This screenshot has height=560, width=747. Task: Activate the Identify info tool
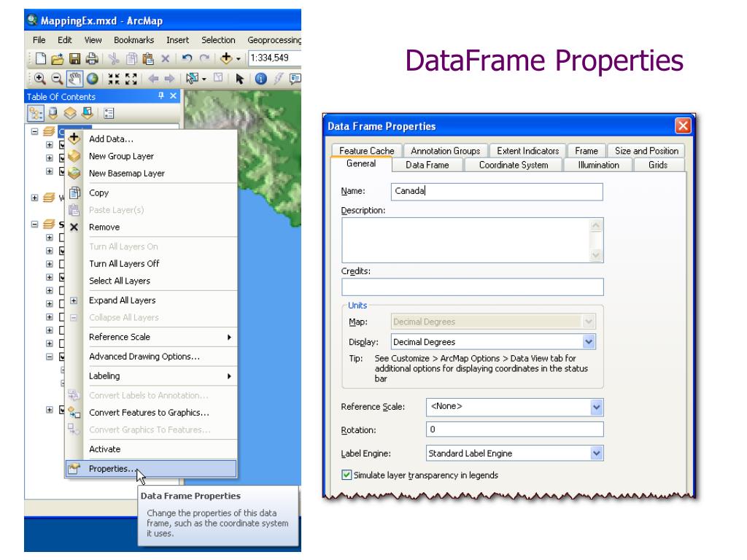click(x=260, y=79)
